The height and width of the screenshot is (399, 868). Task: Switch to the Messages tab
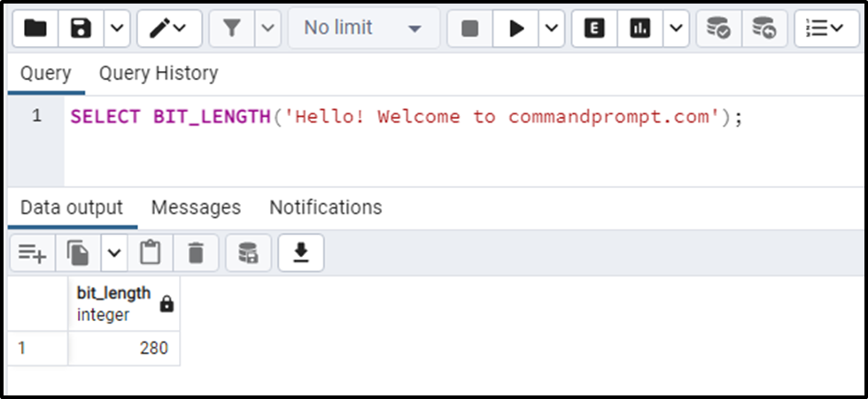pos(196,207)
